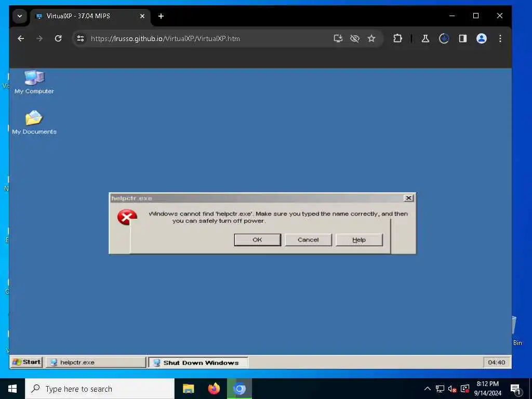The height and width of the screenshot is (399, 532).
Task: Open a new browser tab
Action: coord(161,16)
